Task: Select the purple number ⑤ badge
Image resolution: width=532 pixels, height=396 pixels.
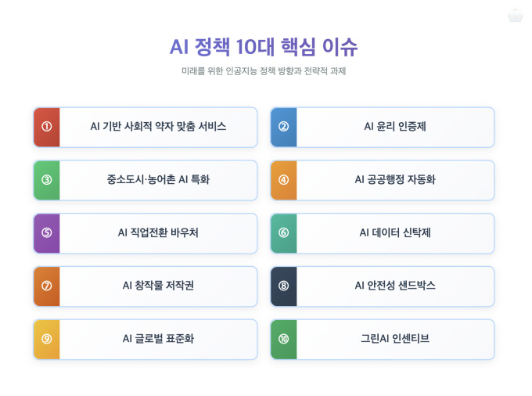Action: point(47,233)
